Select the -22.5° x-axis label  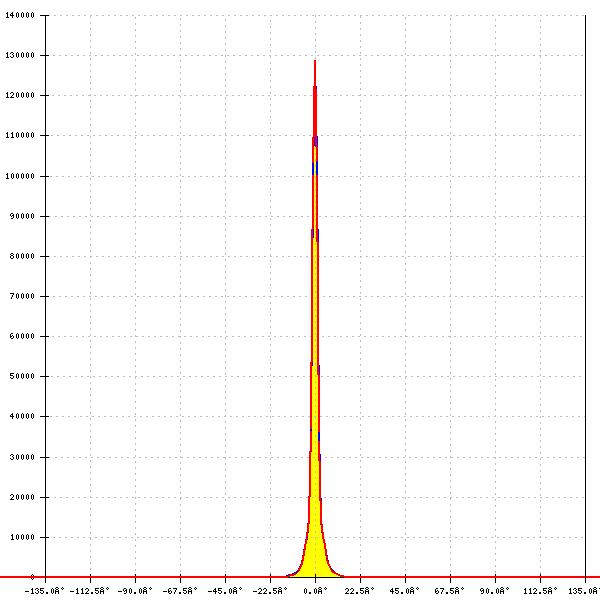click(270, 591)
